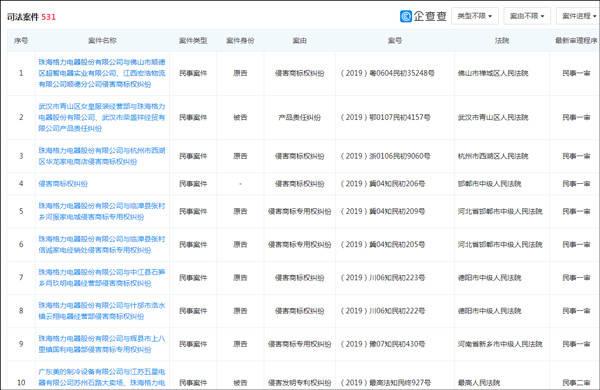
Task: Click 佛山市禅城区人民法院 court cell
Action: click(x=493, y=73)
